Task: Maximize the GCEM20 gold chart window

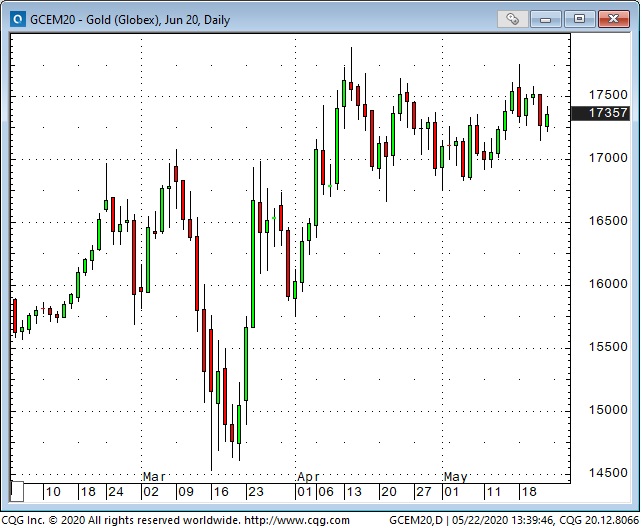Action: 579,19
